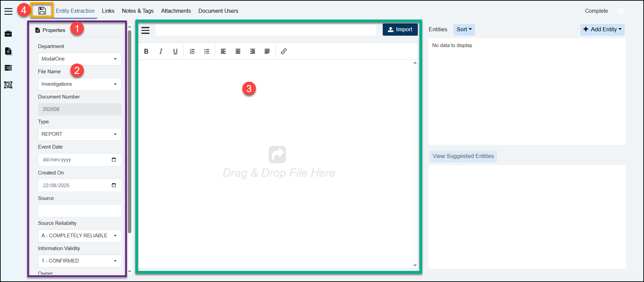The image size is (644, 282).
Task: Toggle bold formatting in editor toolbar
Action: (146, 51)
